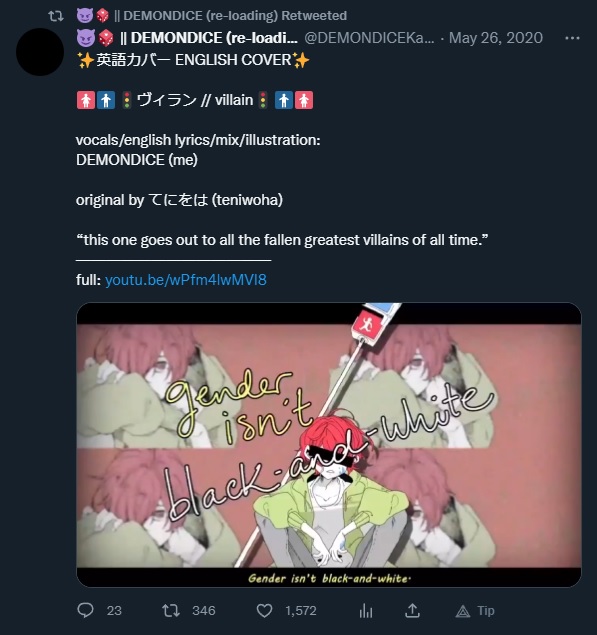The height and width of the screenshot is (635, 597).
Task: Open tweet analytics bar chart icon
Action: (x=366, y=610)
